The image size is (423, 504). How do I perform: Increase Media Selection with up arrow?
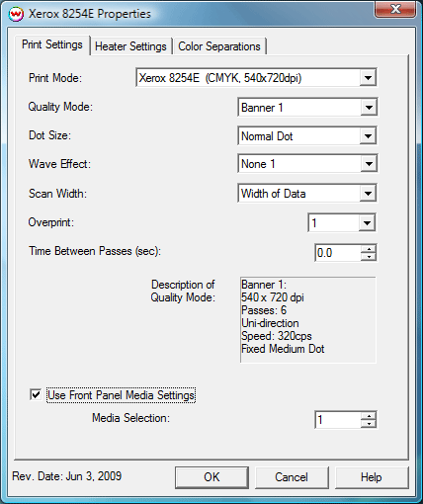point(369,416)
